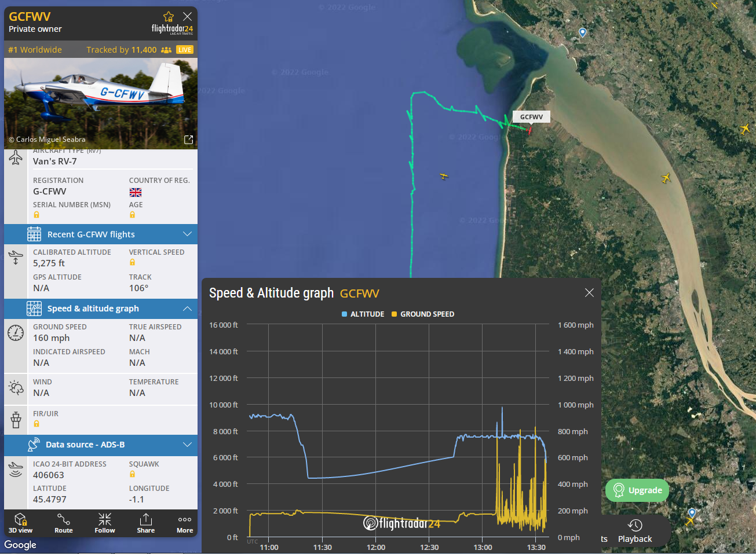Click the longitude value -1.1
This screenshot has width=756, height=554.
coord(137,499)
